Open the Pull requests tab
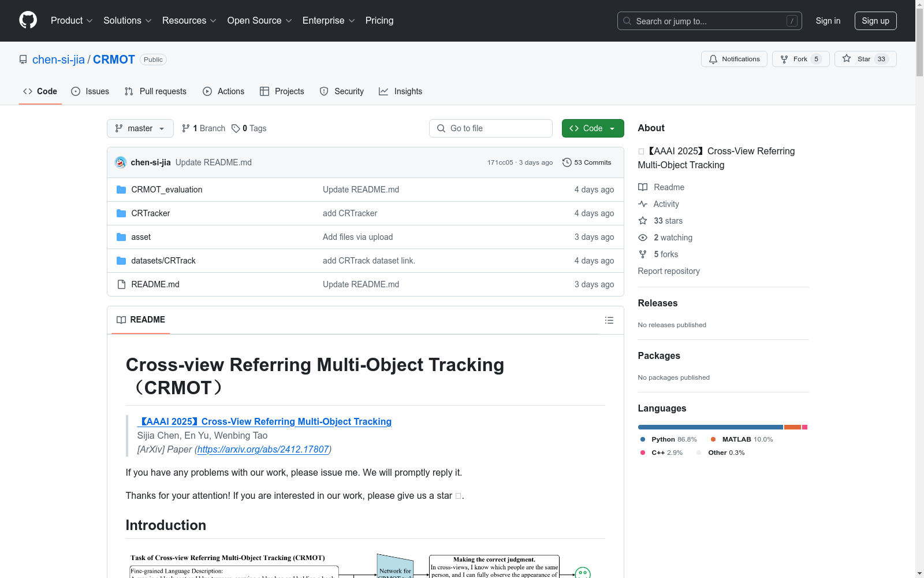The image size is (924, 578). click(x=155, y=91)
